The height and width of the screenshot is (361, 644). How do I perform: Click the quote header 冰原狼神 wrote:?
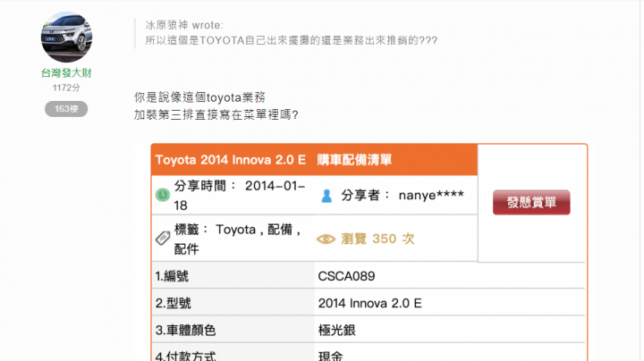point(184,25)
